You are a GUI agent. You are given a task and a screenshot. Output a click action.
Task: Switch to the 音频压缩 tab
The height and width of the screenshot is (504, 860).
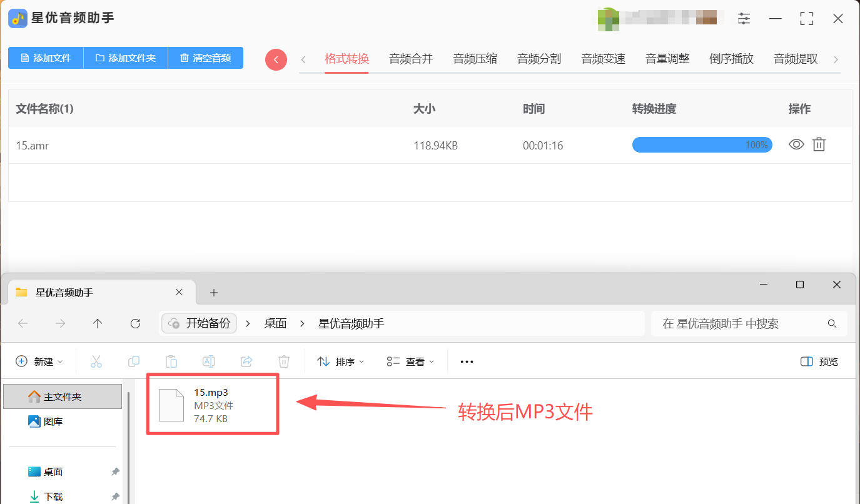coord(475,59)
